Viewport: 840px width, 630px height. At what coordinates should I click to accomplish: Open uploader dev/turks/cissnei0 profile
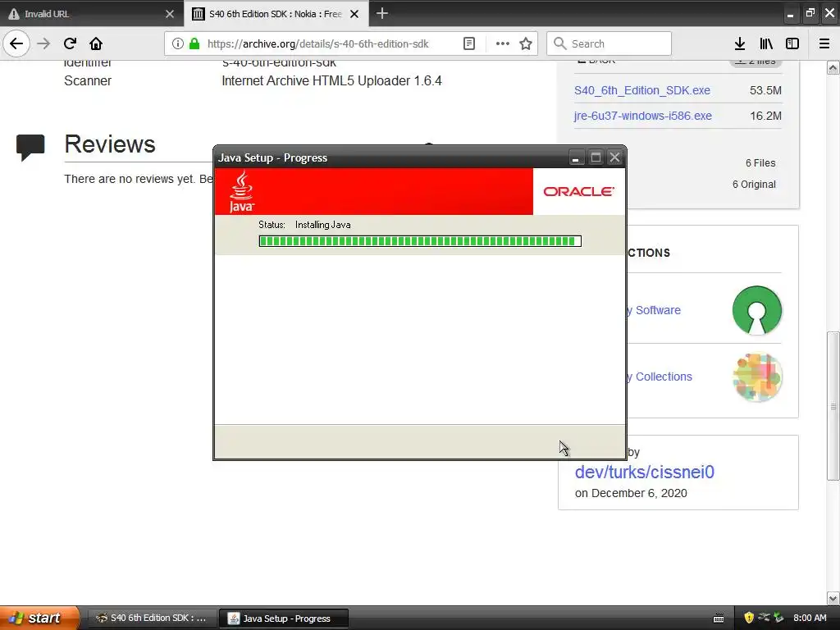[x=645, y=472]
